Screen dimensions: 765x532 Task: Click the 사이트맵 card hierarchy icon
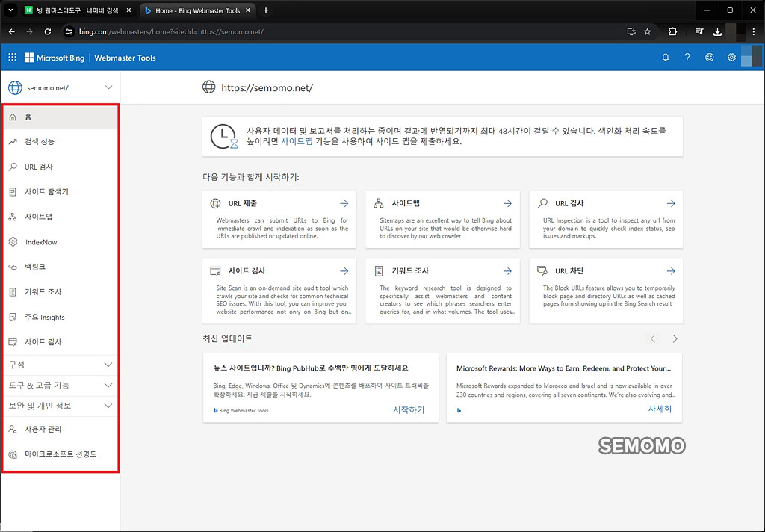click(379, 203)
